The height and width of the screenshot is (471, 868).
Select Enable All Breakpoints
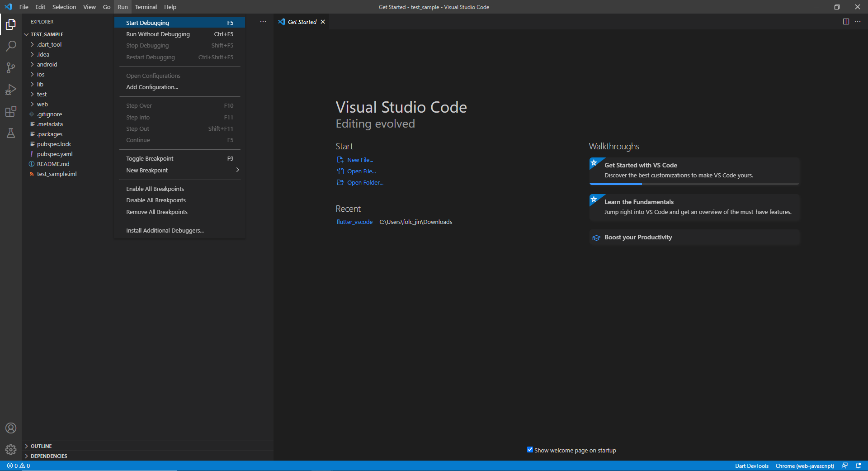point(180,189)
